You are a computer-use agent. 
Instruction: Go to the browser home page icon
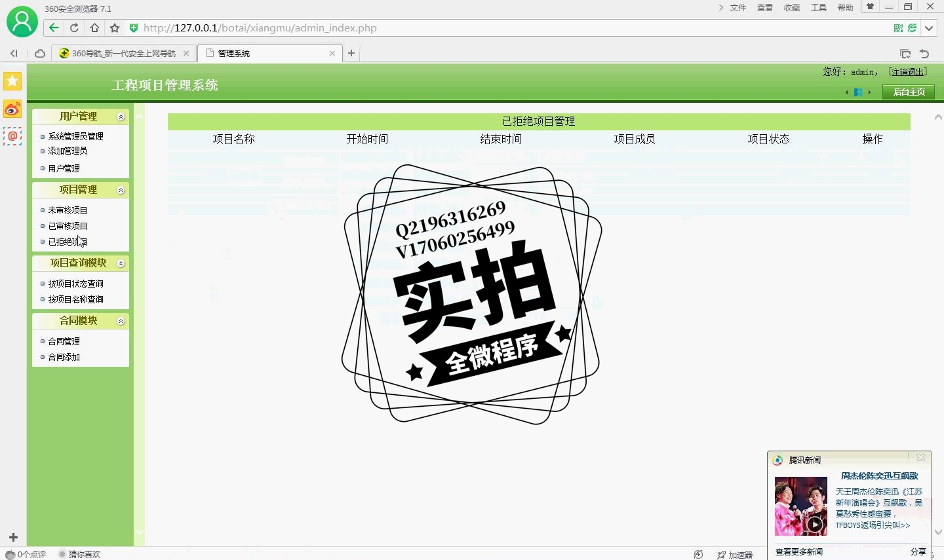tap(94, 28)
